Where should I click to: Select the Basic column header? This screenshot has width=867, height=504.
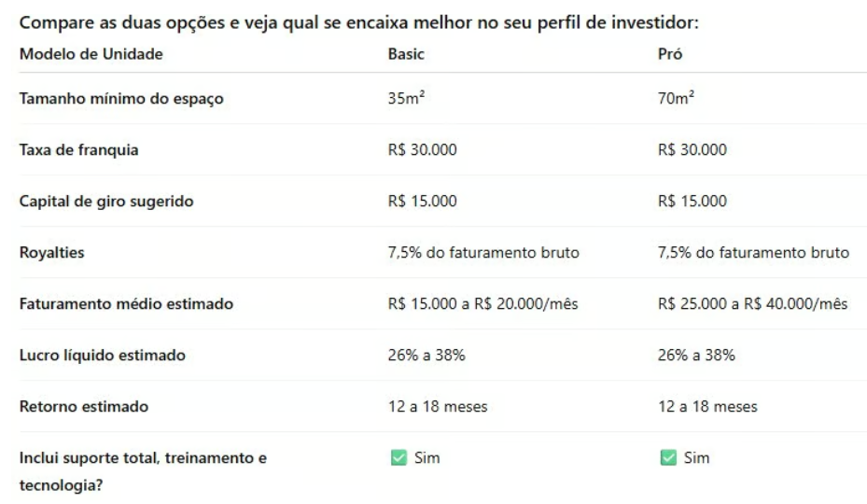[406, 54]
